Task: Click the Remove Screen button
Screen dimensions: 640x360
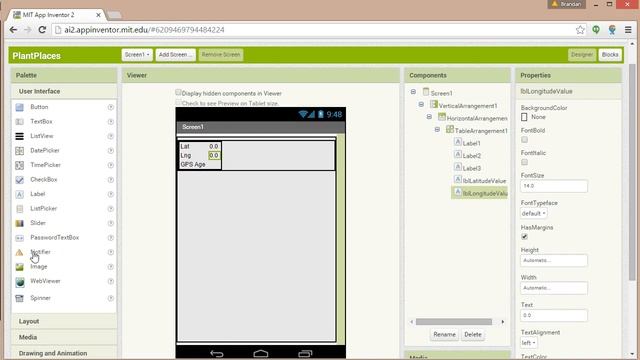Action: (x=221, y=55)
